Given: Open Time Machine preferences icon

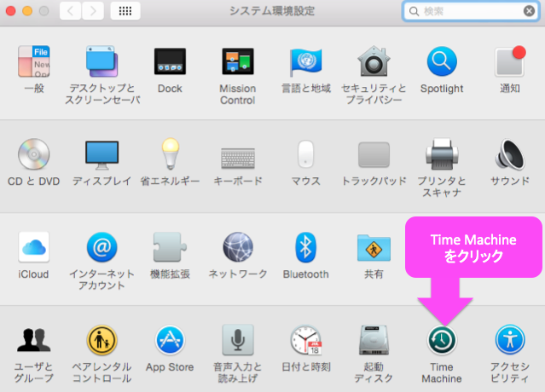Looking at the screenshot, I should pyautogui.click(x=442, y=340).
